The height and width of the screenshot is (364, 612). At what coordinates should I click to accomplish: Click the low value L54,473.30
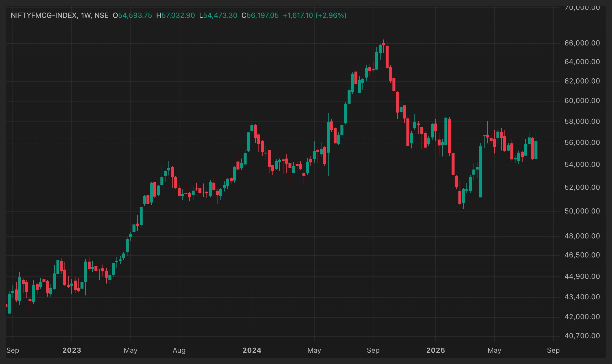point(218,15)
